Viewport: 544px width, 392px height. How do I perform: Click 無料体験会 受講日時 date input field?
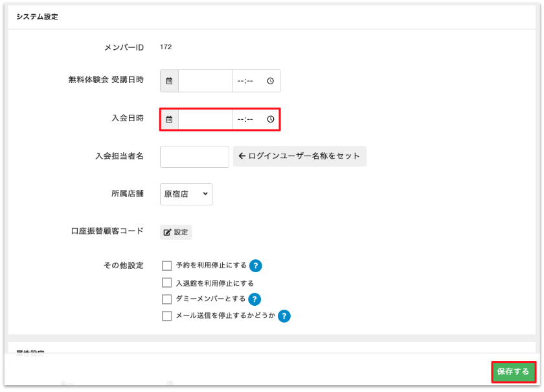pos(205,81)
